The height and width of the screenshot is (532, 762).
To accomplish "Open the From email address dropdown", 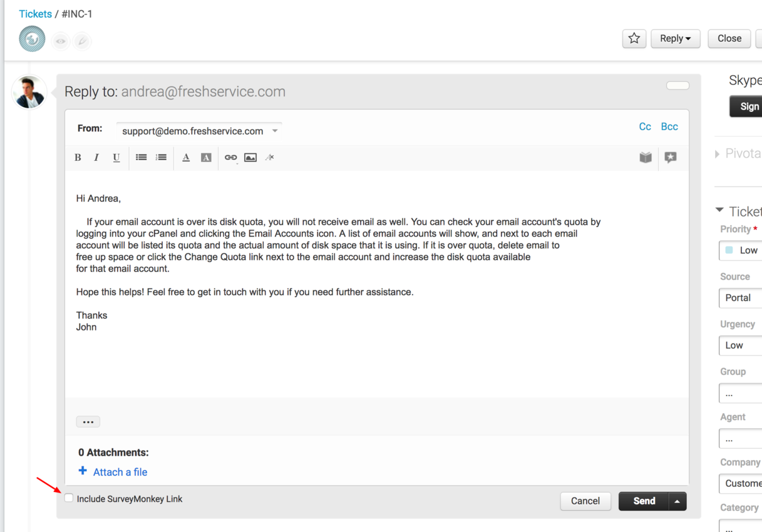I will (199, 131).
